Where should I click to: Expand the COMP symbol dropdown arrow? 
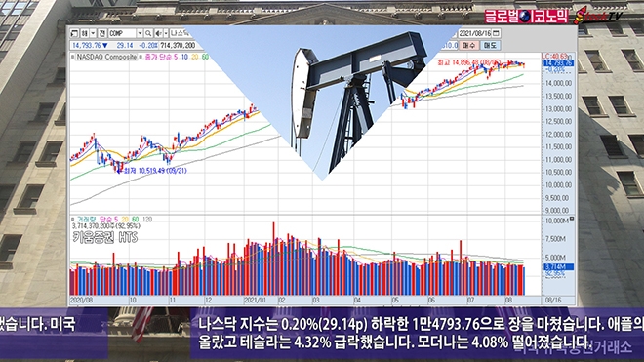(141, 33)
